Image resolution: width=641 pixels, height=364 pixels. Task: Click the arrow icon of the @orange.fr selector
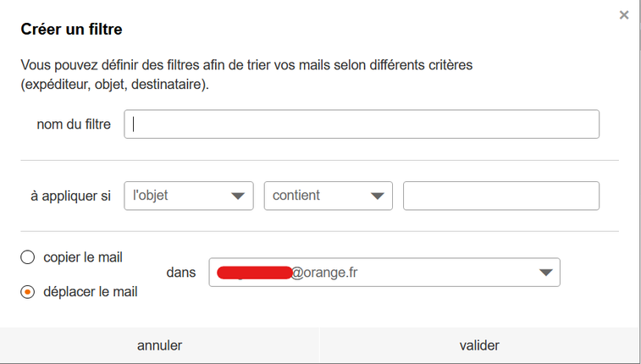pos(544,273)
